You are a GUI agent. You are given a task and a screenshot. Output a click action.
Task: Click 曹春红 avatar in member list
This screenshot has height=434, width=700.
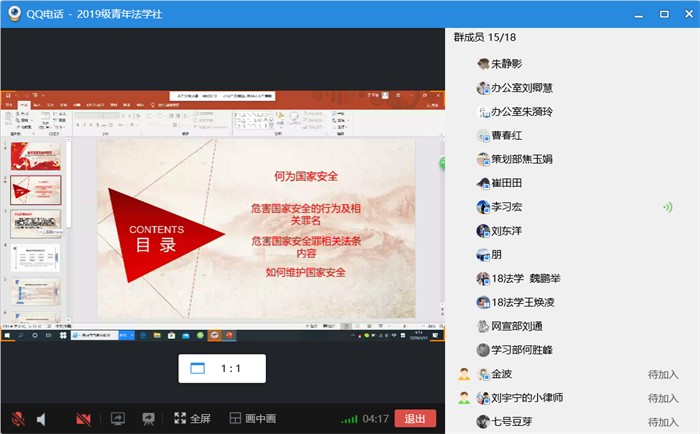pyautogui.click(x=483, y=135)
